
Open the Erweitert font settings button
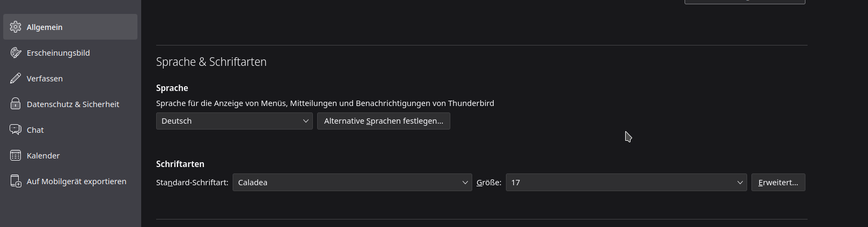778,183
